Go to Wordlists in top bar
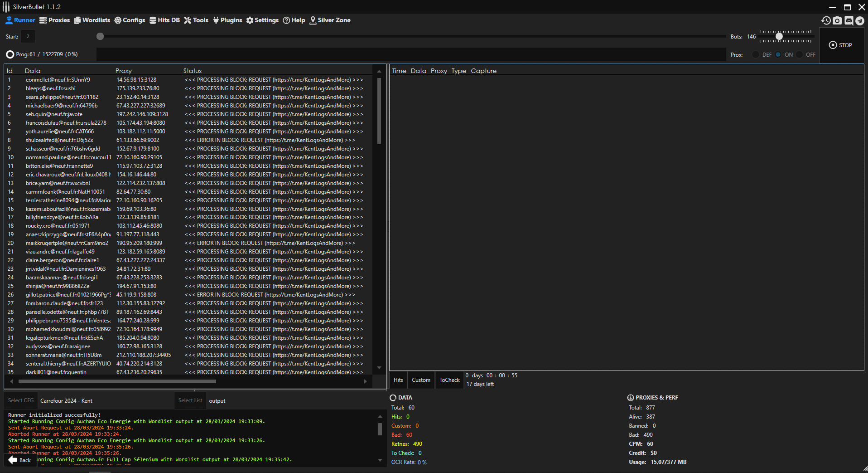The image size is (868, 473). click(x=92, y=20)
